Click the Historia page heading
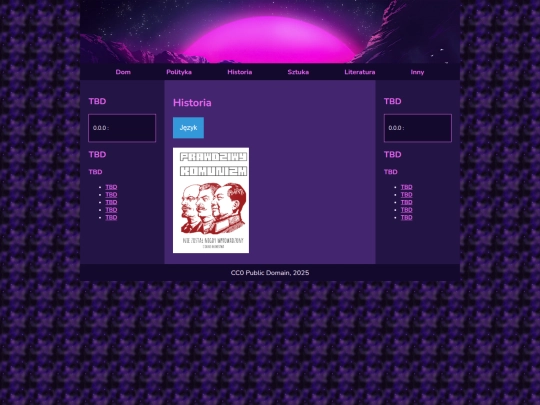 [x=192, y=103]
